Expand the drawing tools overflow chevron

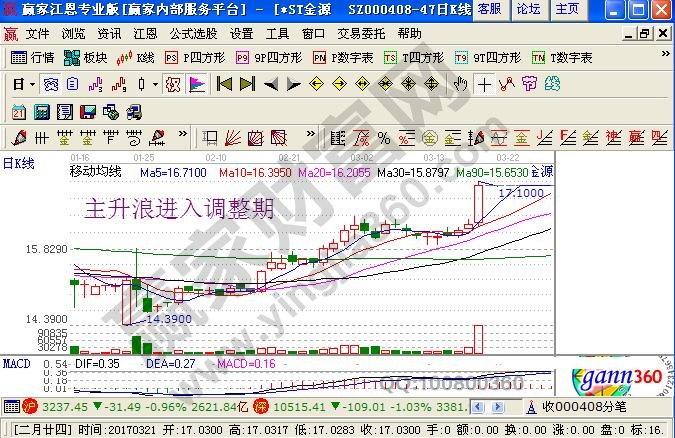[183, 134]
